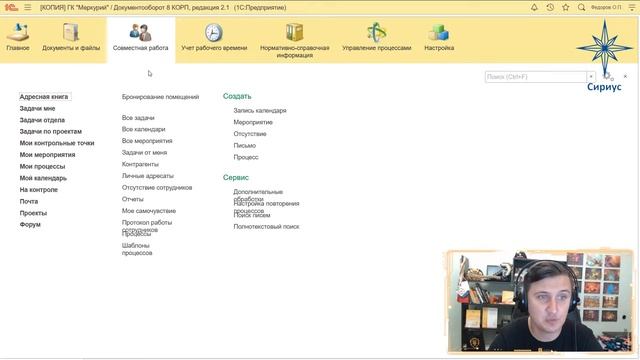Open Бронирование помещений
This screenshot has height=360, width=640.
[x=160, y=97]
